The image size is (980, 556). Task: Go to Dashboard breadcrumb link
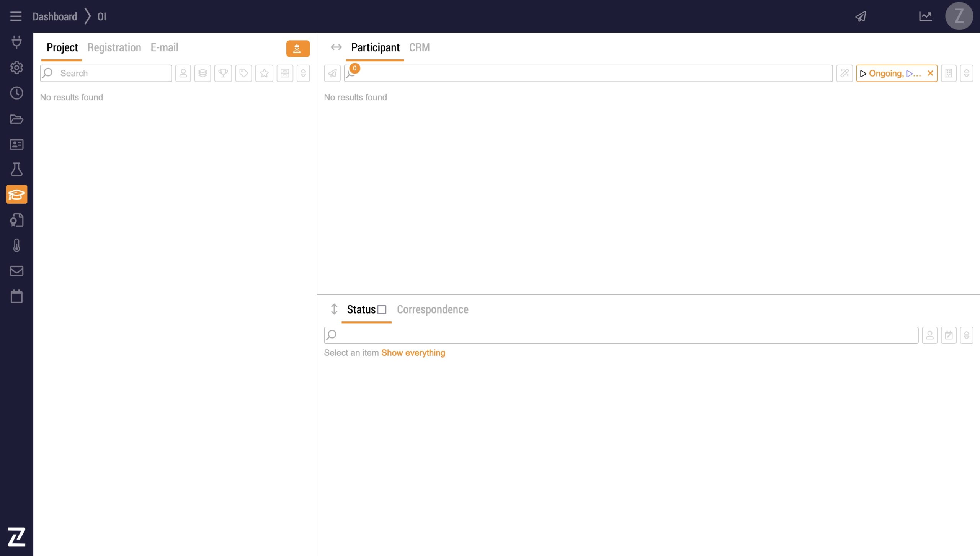pos(55,16)
